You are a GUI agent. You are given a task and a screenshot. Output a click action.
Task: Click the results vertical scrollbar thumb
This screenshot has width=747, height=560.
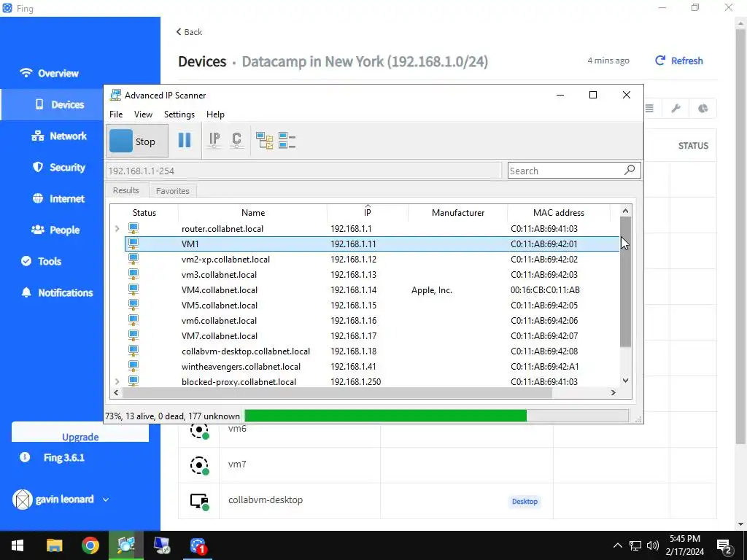tap(625, 282)
